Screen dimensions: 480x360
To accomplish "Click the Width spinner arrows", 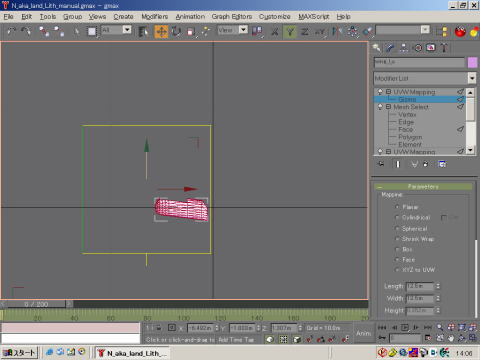I will (x=438, y=298).
